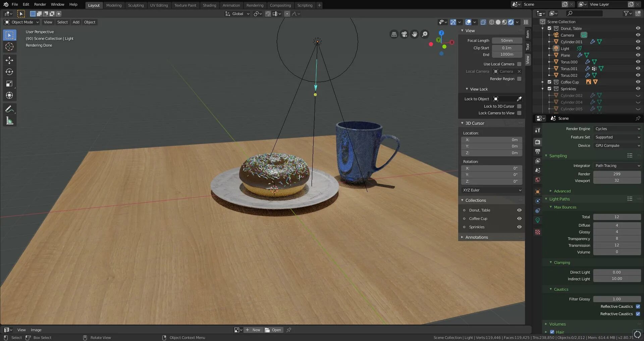This screenshot has height=341, width=644.
Task: Open the viewport Add menu
Action: coord(76,22)
